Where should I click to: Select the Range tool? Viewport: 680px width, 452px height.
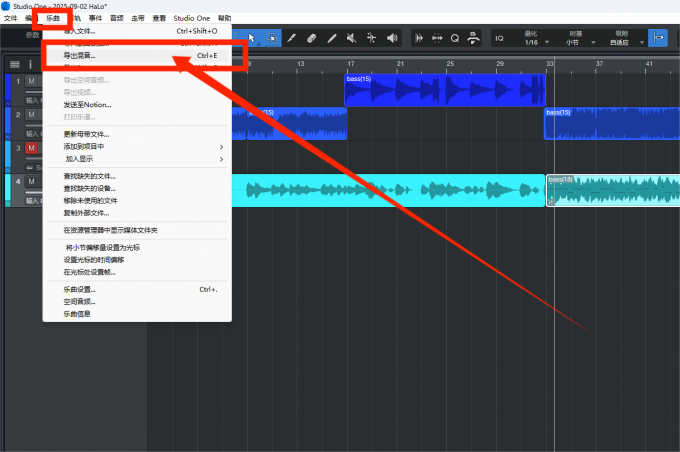(271, 38)
